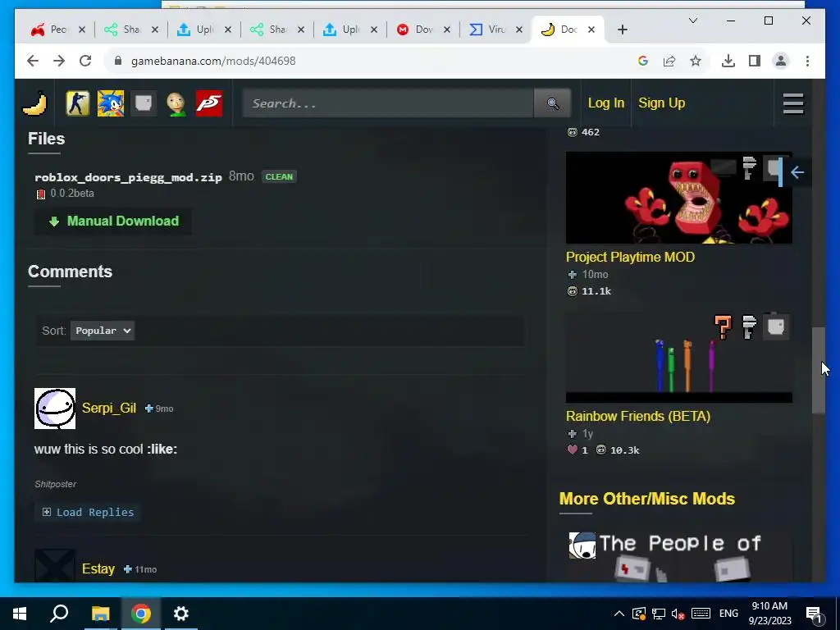Show hidden system tray icons
This screenshot has width=840, height=630.
(619, 614)
